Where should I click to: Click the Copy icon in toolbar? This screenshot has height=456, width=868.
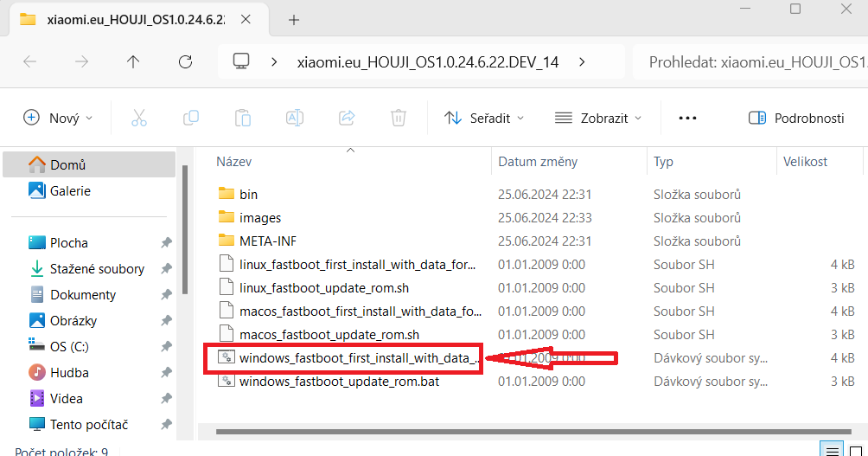click(191, 118)
